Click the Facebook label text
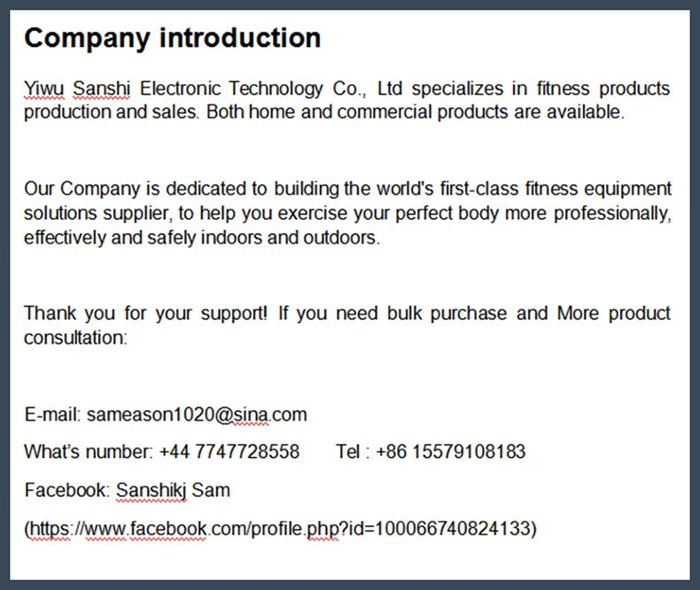This screenshot has height=590, width=700. [x=67, y=490]
